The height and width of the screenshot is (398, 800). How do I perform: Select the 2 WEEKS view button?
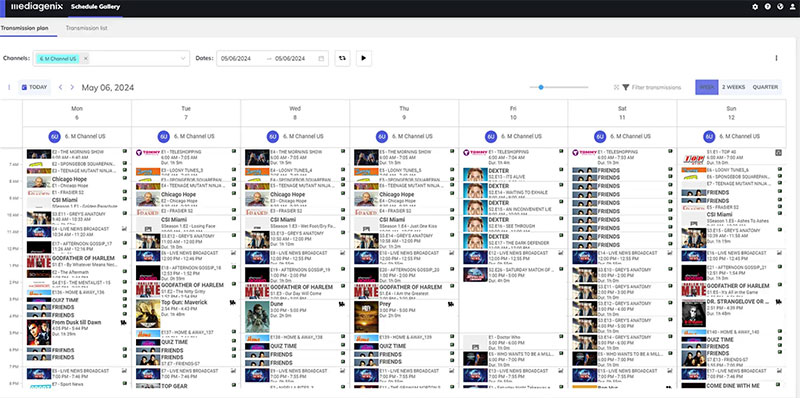pyautogui.click(x=733, y=87)
